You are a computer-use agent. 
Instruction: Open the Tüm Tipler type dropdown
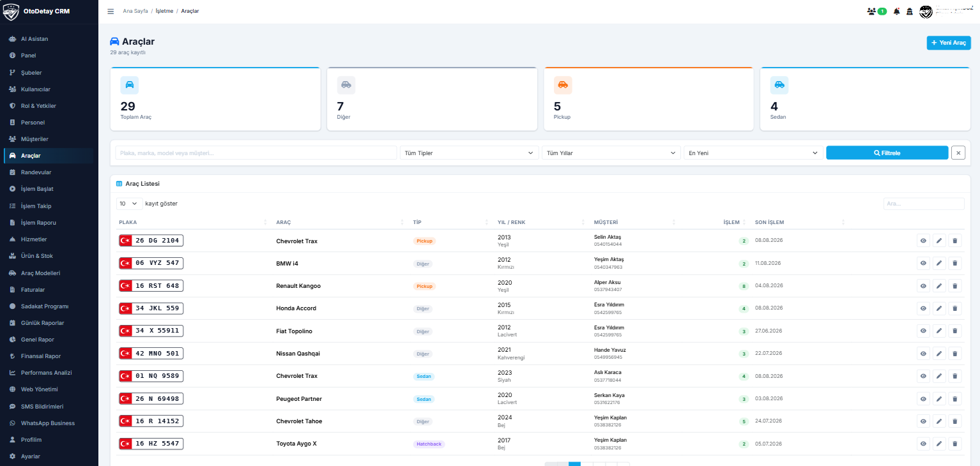(469, 153)
